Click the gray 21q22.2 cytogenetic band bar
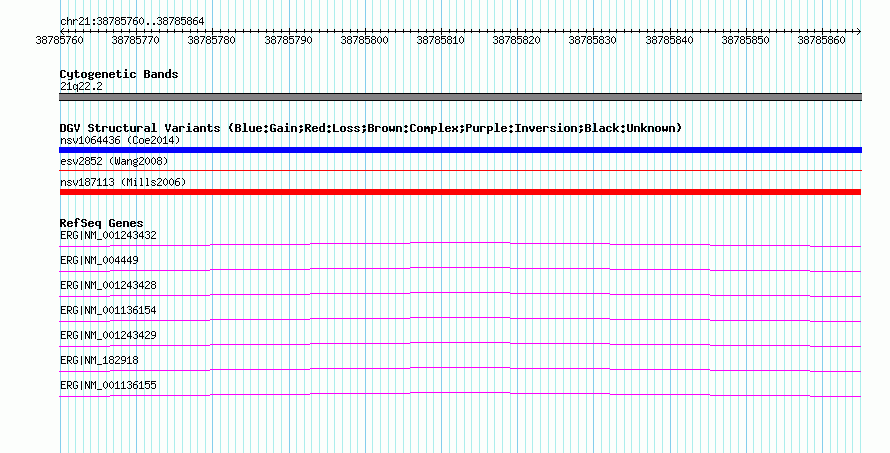 coord(460,97)
